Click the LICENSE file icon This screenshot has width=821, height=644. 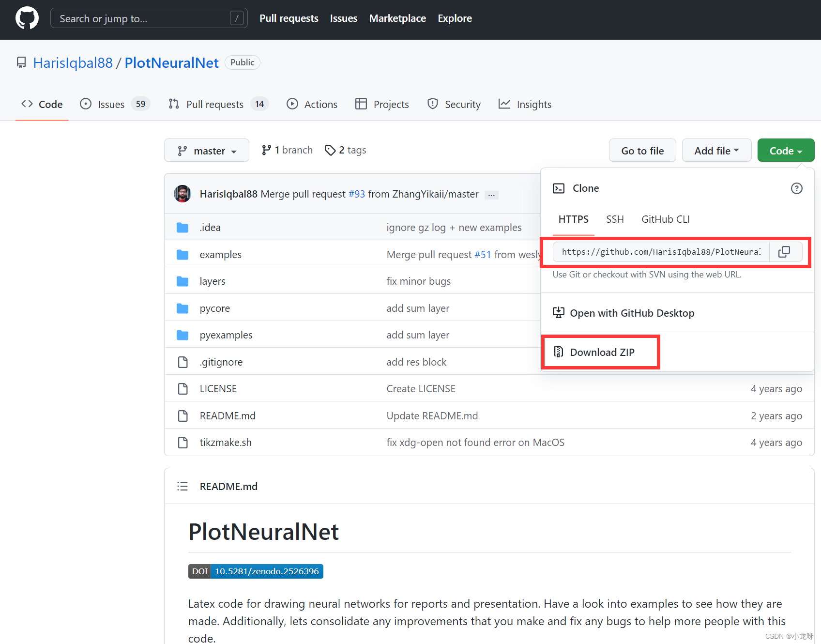pyautogui.click(x=182, y=389)
